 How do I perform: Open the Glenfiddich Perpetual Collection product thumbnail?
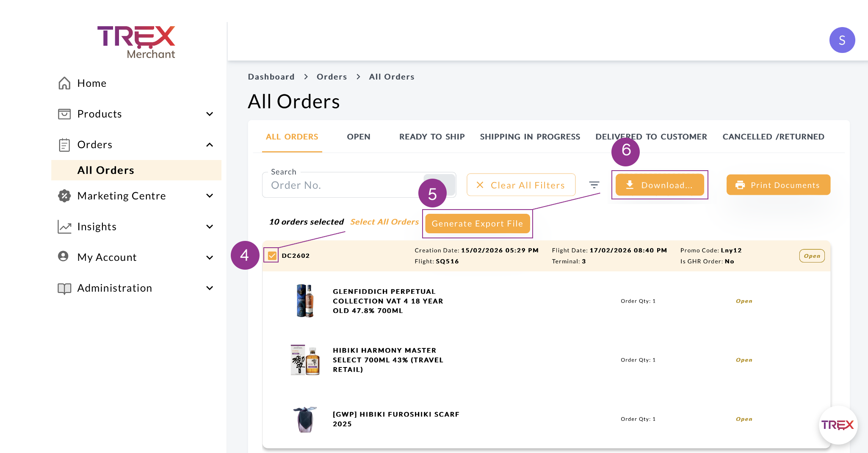point(305,301)
